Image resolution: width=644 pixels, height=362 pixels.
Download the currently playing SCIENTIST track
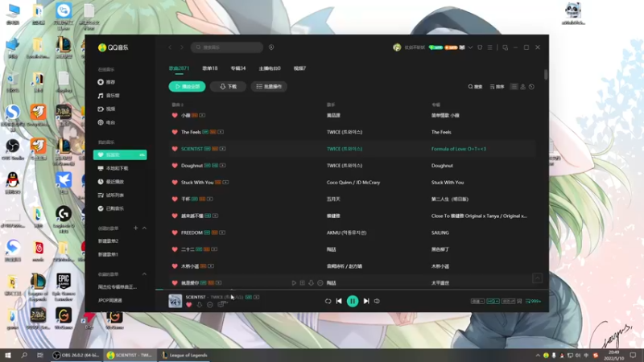[x=199, y=305]
